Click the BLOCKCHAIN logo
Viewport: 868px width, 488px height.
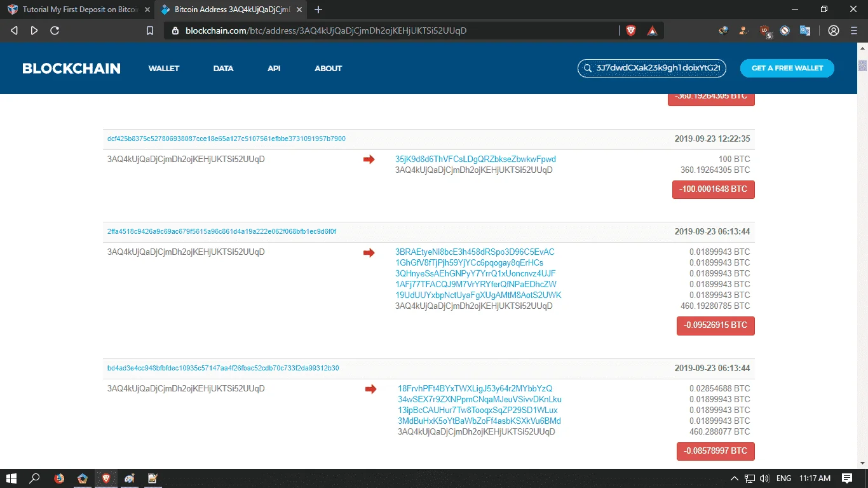point(71,68)
